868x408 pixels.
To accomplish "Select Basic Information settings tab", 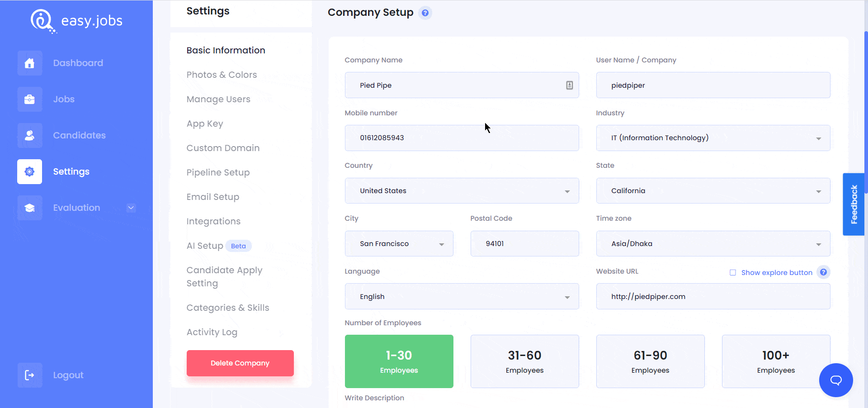I will [x=226, y=50].
